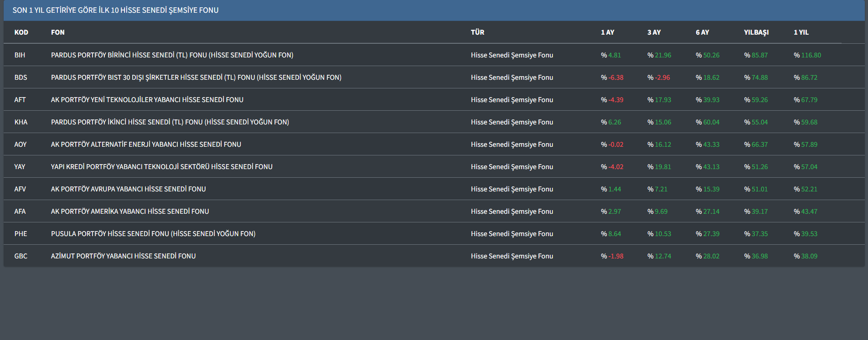Screen dimensions: 868x340
Task: Click AK Portföy Amerika Yabancı fund name
Action: (129, 211)
